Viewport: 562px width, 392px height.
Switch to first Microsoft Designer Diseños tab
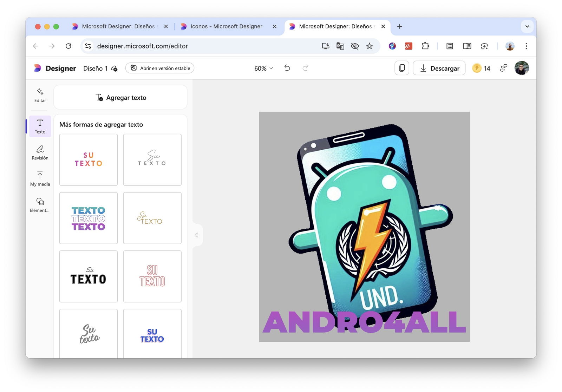pos(119,26)
